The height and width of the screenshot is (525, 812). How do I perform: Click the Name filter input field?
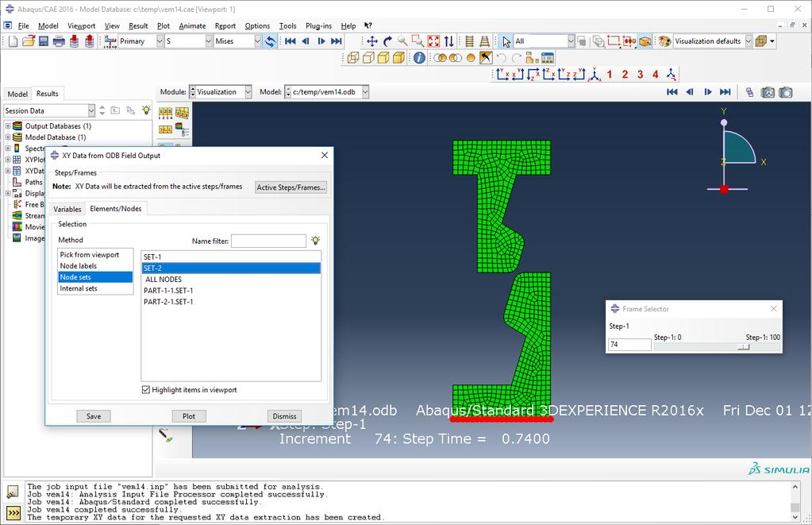tap(269, 241)
